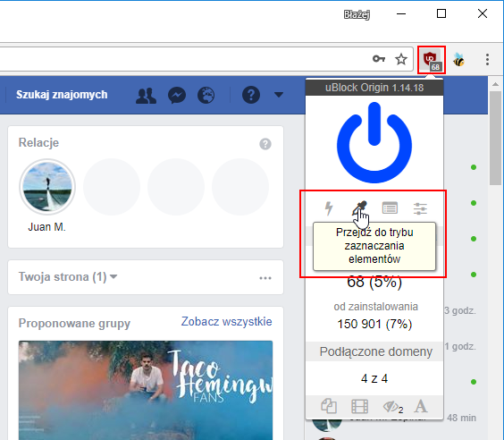Click Proponowane grupy heading
Image resolution: width=504 pixels, height=440 pixels.
[x=74, y=323]
